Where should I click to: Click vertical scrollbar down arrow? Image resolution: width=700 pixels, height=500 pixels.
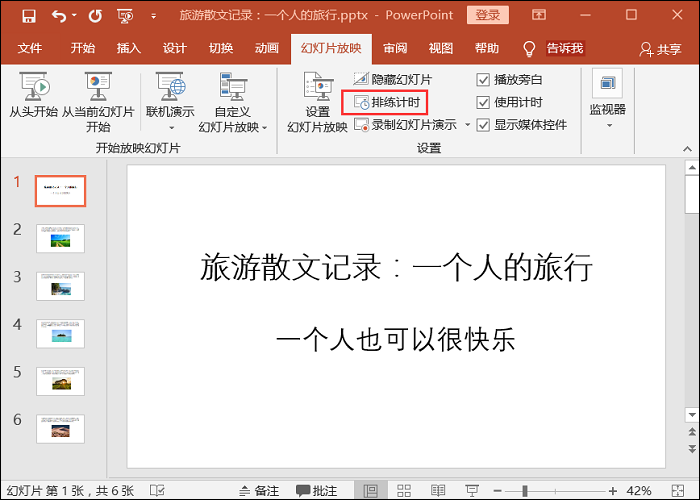[x=692, y=415]
